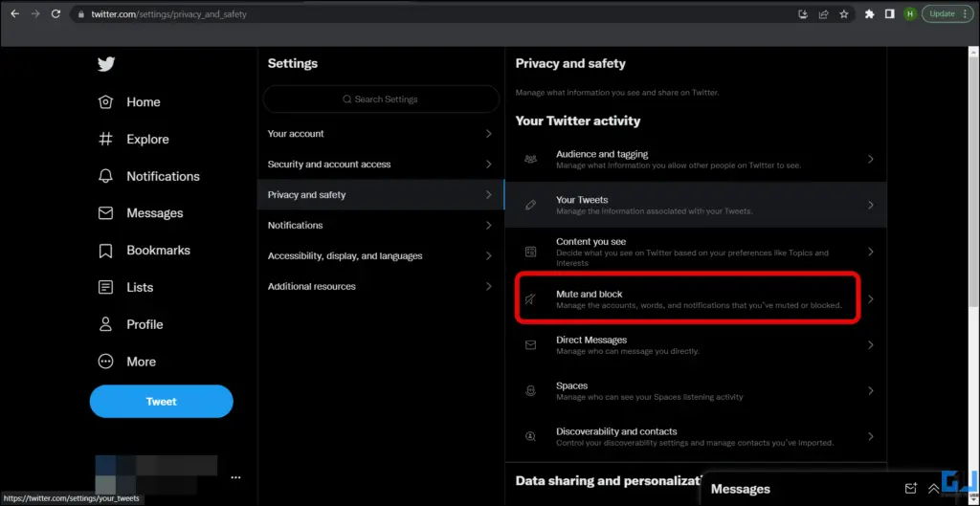Open Lists icon in sidebar
This screenshot has height=506, width=980.
coord(105,287)
